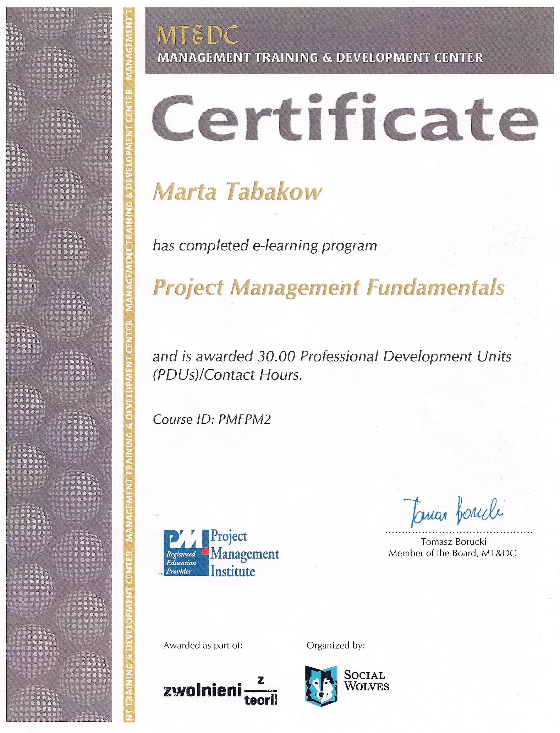Select 'Project Management Fundamentals' title
560x733 pixels.
pos(329,287)
